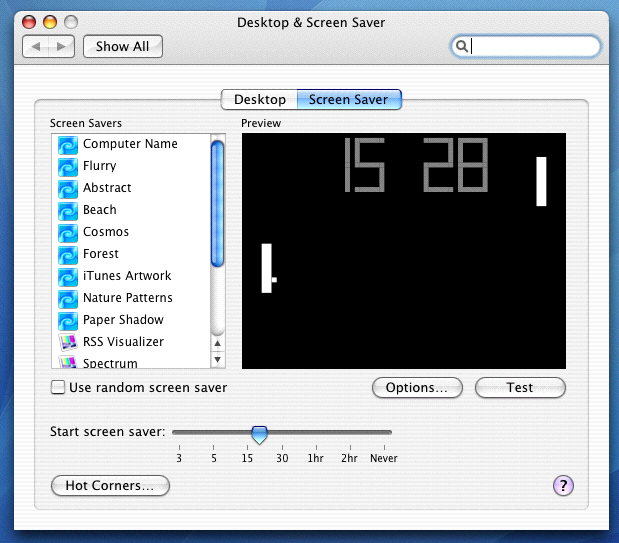619x543 pixels.
Task: Click the Cosmos screen saver icon
Action: (x=68, y=233)
